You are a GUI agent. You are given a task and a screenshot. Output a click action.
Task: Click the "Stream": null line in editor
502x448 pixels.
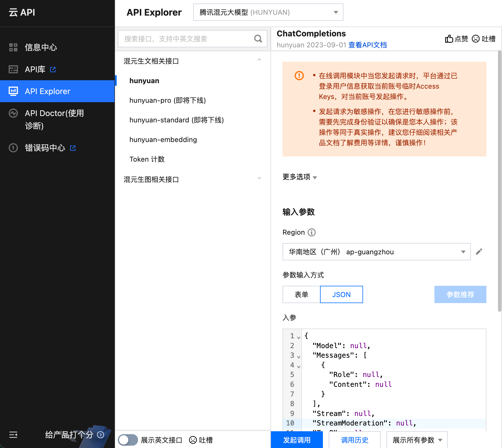pyautogui.click(x=343, y=413)
